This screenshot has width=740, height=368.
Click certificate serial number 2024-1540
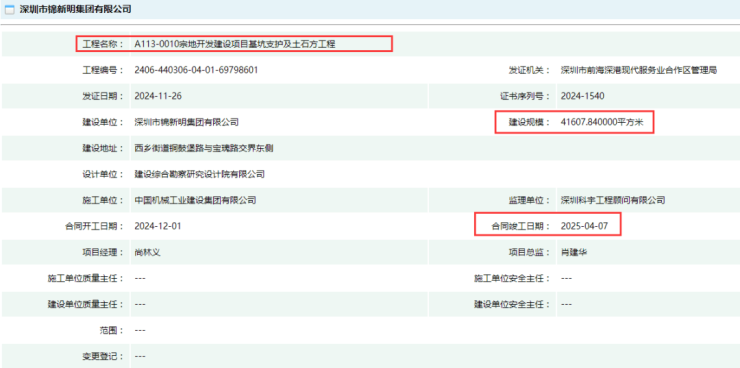coord(582,96)
